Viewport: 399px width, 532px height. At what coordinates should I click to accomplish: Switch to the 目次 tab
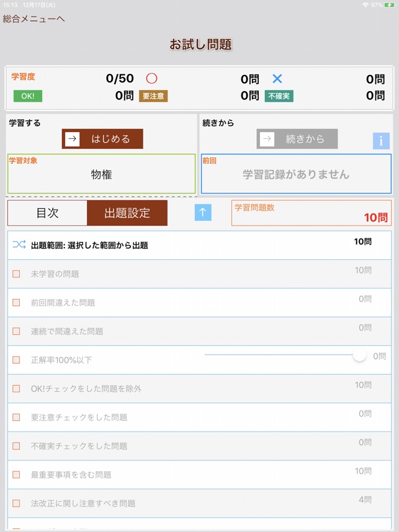pos(47,213)
